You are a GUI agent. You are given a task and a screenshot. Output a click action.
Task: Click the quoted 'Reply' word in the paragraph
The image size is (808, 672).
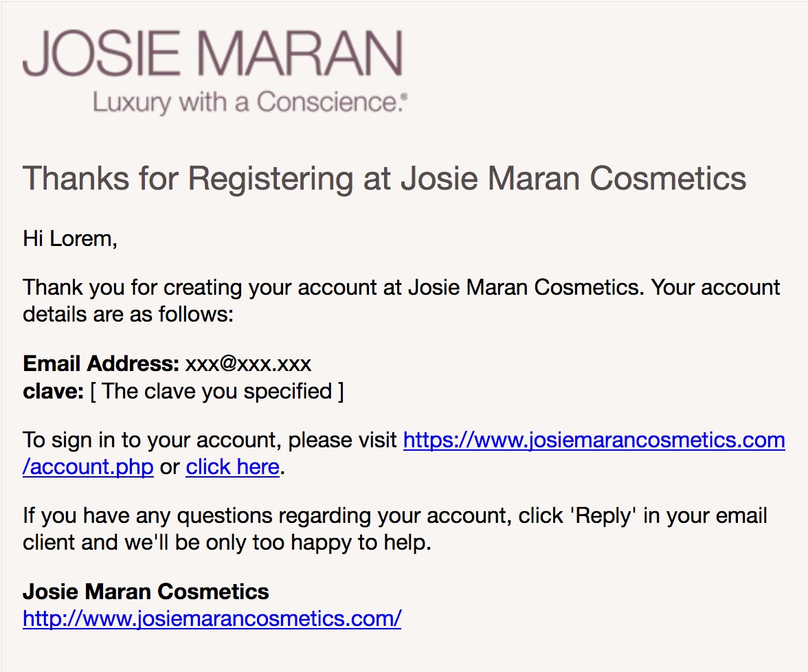point(601,515)
